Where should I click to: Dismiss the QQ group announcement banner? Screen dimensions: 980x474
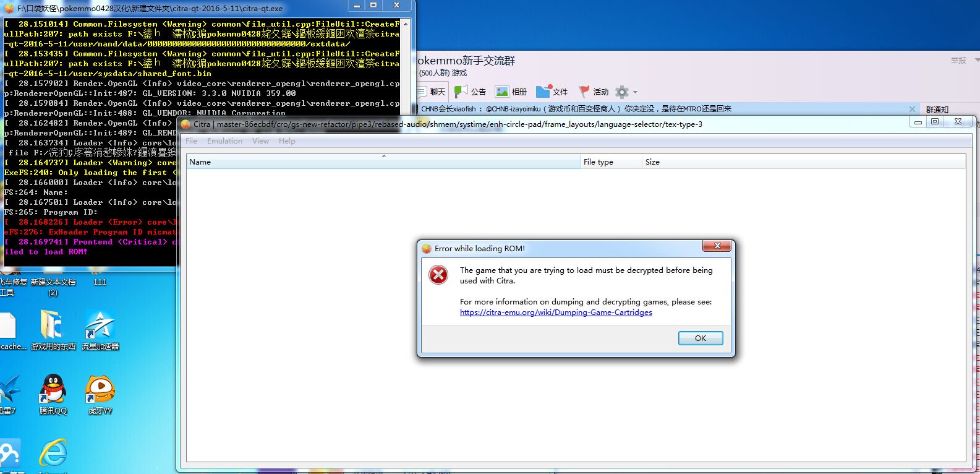(x=912, y=109)
